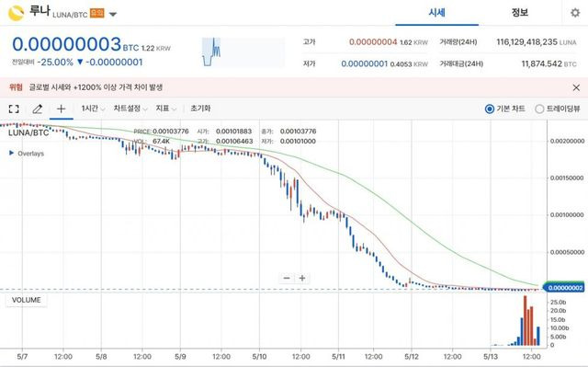The image size is (588, 367).
Task: Open the 1시간 interval dropdown
Action: (x=93, y=109)
